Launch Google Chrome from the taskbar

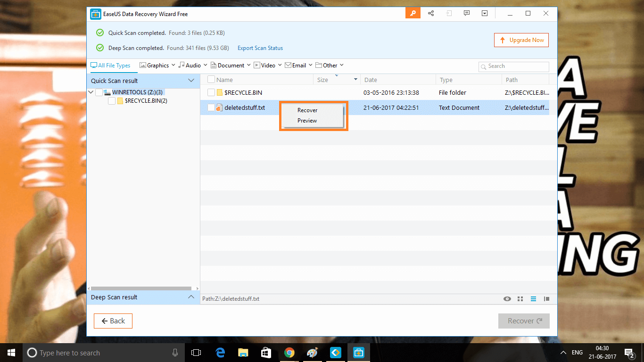pyautogui.click(x=289, y=353)
